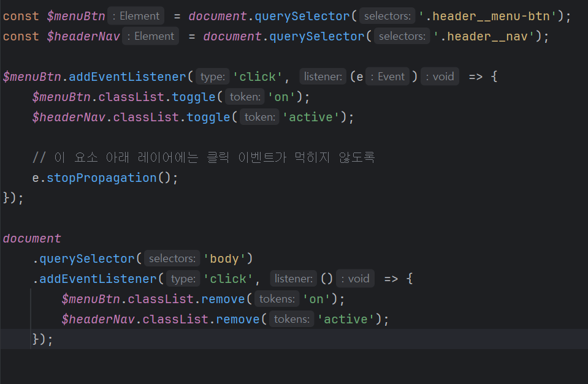Click 'click' string on the $menuBtn.addEventListener line
This screenshot has width=588, height=384.
click(258, 77)
